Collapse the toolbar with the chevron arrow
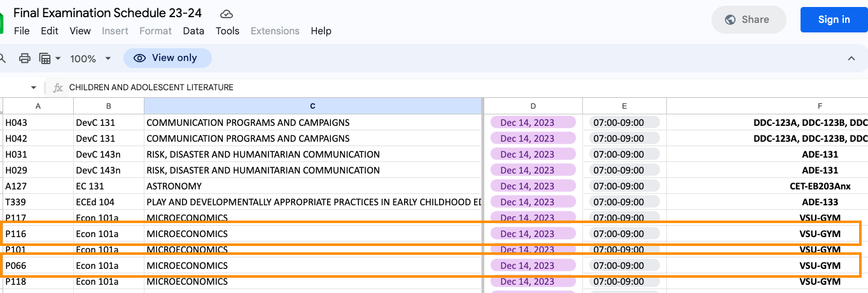868x293 pixels. [x=851, y=58]
